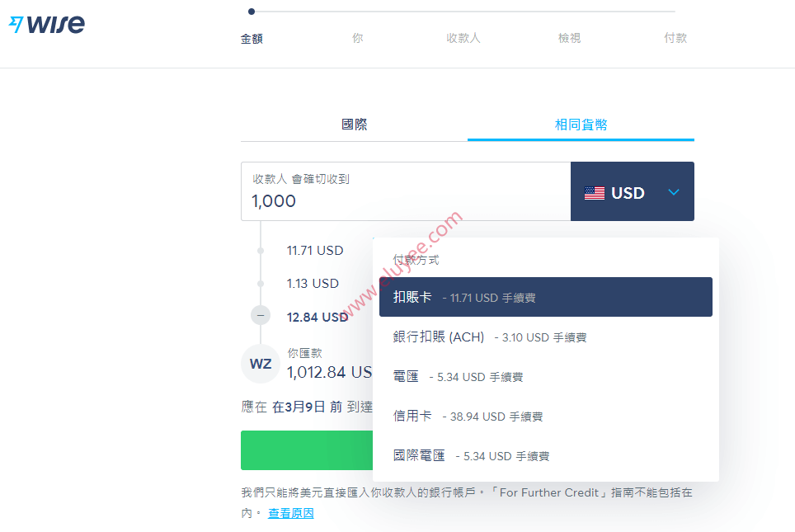Click the green continue button
This screenshot has width=795, height=532.
(307, 450)
